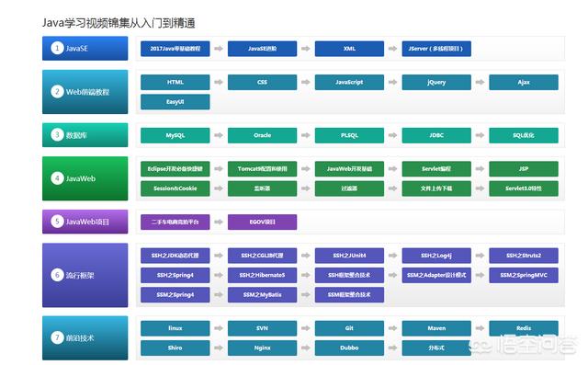588x365 pixels.
Task: Open the 分布式 course
Action: coord(436,348)
